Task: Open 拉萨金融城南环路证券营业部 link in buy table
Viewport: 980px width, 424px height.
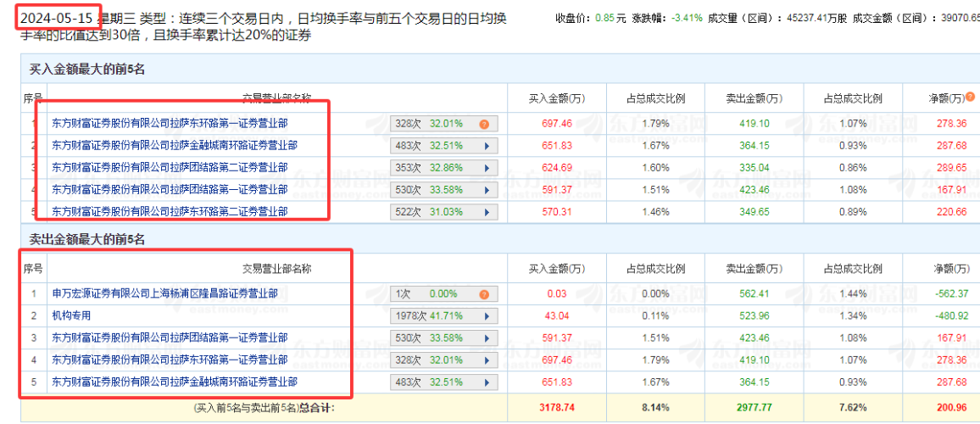Action: pyautogui.click(x=175, y=145)
